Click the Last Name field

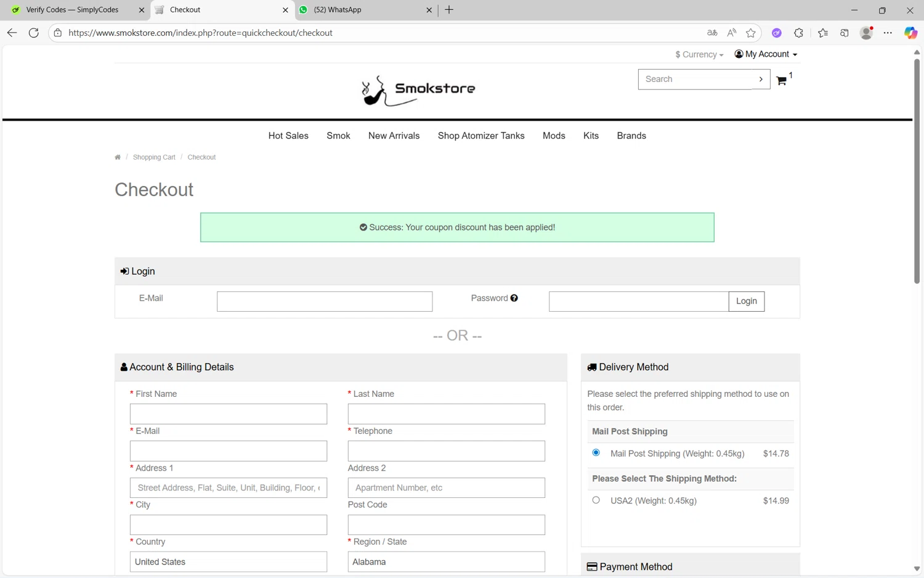point(447,414)
